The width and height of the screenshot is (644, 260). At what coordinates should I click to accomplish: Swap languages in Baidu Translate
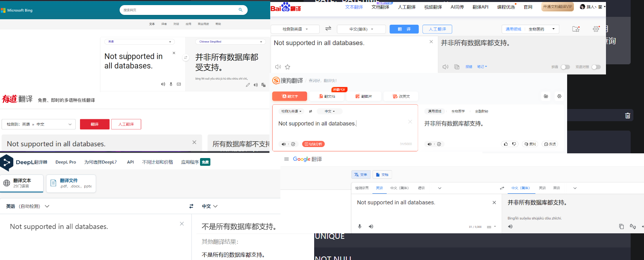point(328,29)
